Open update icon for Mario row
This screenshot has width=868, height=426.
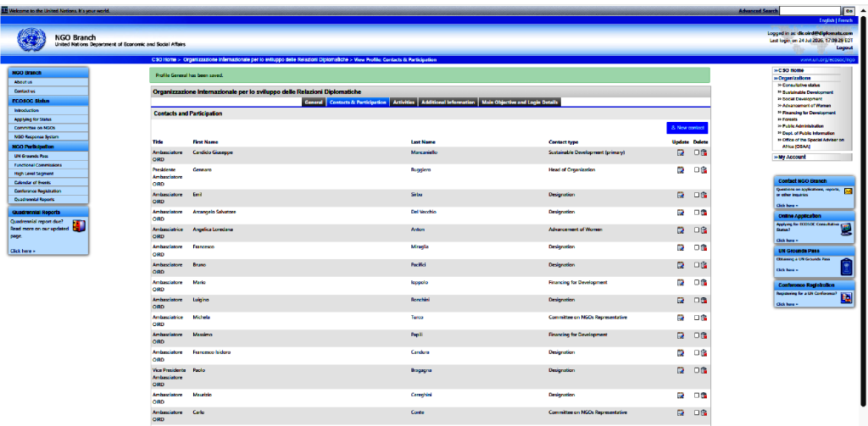[681, 283]
